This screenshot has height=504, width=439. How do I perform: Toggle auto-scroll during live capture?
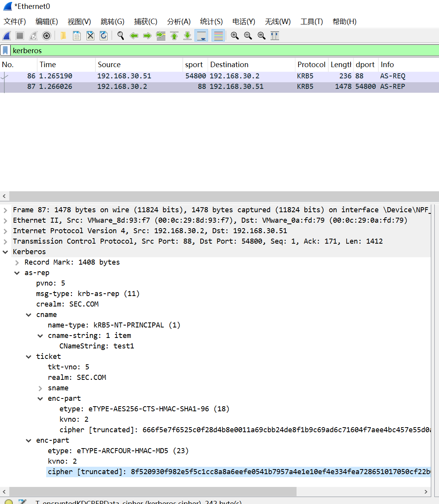tap(201, 36)
